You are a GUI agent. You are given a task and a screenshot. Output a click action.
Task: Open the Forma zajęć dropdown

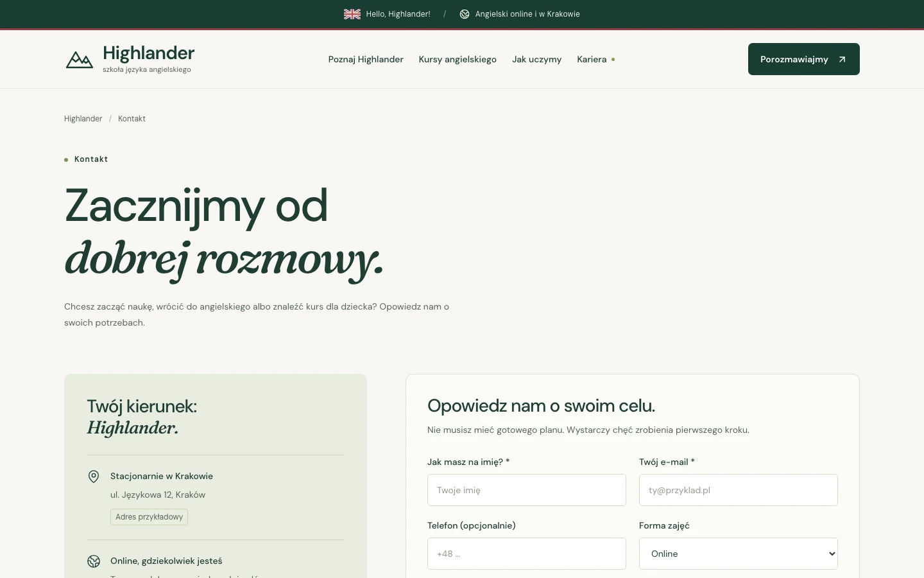[x=739, y=554]
